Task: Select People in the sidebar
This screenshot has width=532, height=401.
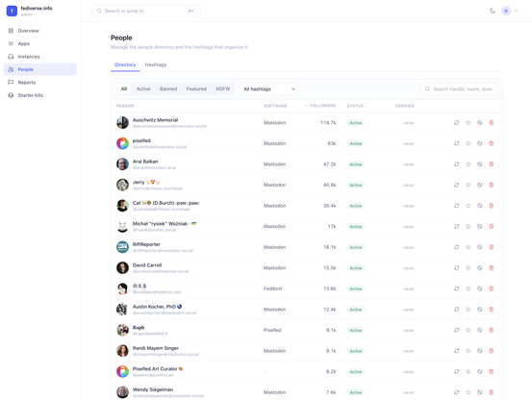Action: coord(40,69)
